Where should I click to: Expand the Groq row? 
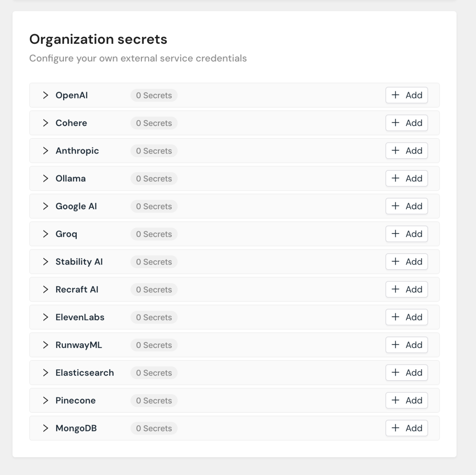pyautogui.click(x=45, y=234)
